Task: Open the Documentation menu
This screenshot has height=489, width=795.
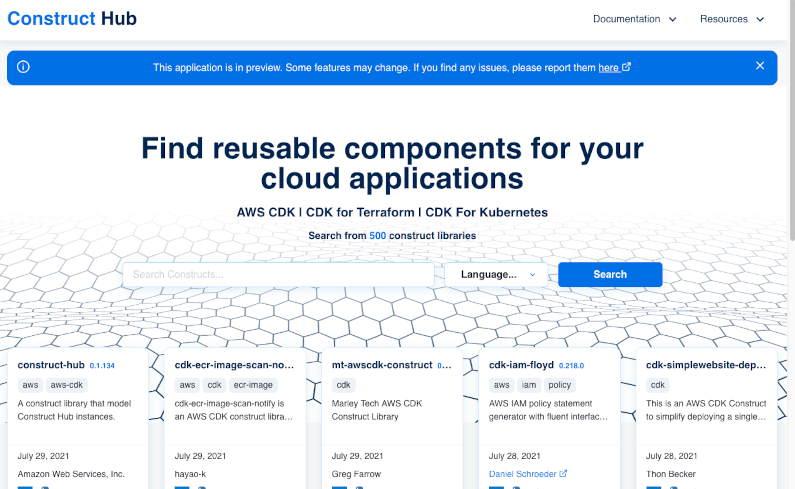Action: (634, 19)
